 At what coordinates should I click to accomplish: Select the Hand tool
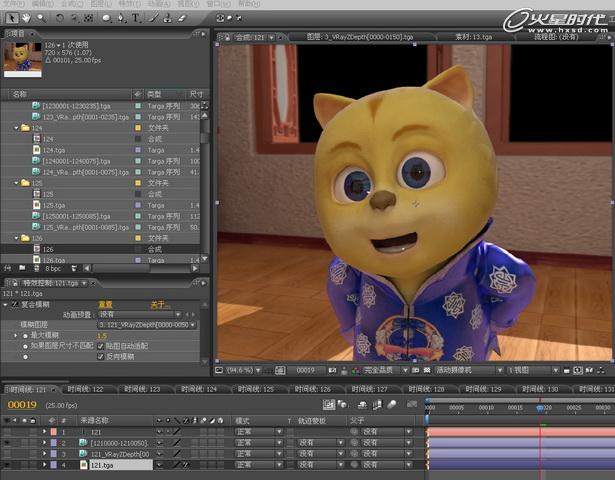point(26,18)
